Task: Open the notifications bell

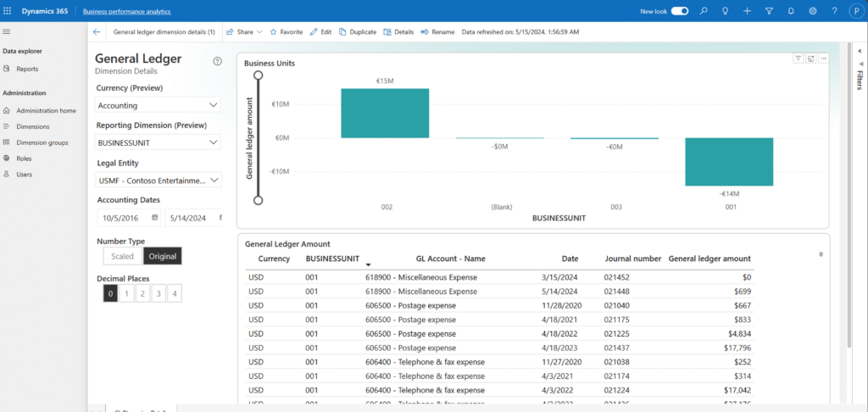Action: pos(791,11)
